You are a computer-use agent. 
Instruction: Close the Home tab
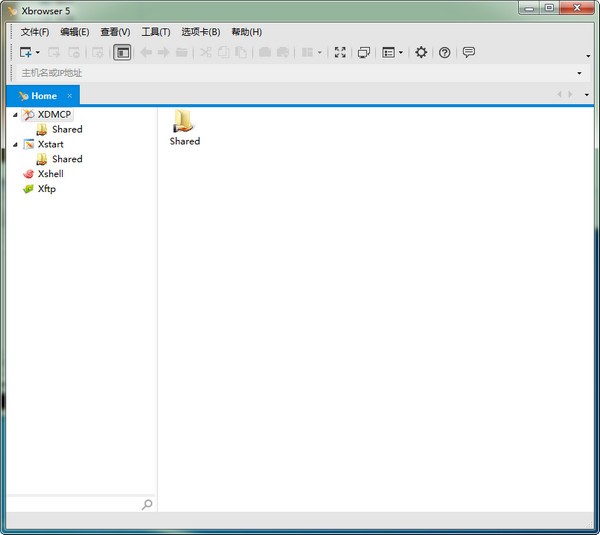tap(69, 96)
